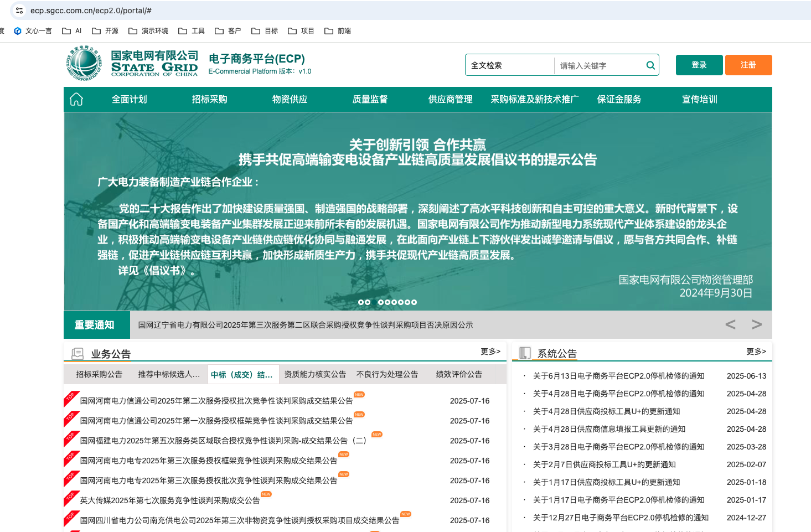Click the 注册 register button
The height and width of the screenshot is (532, 811).
[x=748, y=65]
